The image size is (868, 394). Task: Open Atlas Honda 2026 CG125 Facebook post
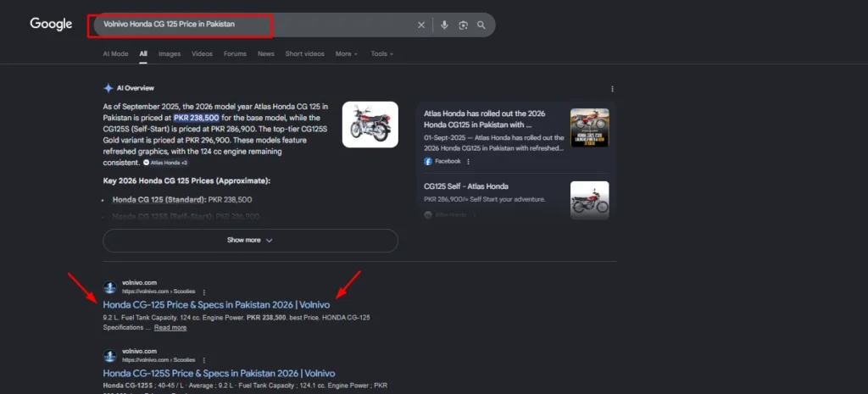[484, 119]
